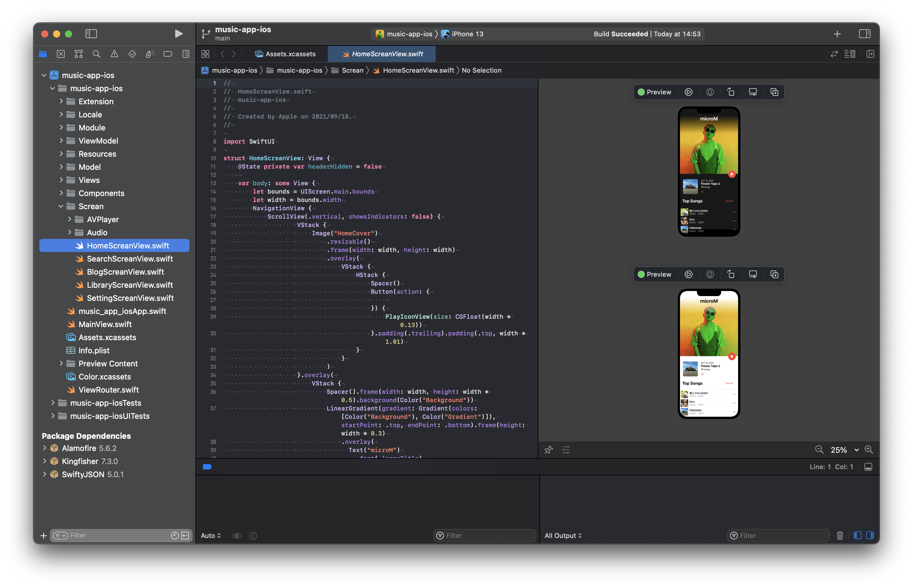This screenshot has width=913, height=588.
Task: Click zoom in on preview canvas
Action: click(x=869, y=449)
